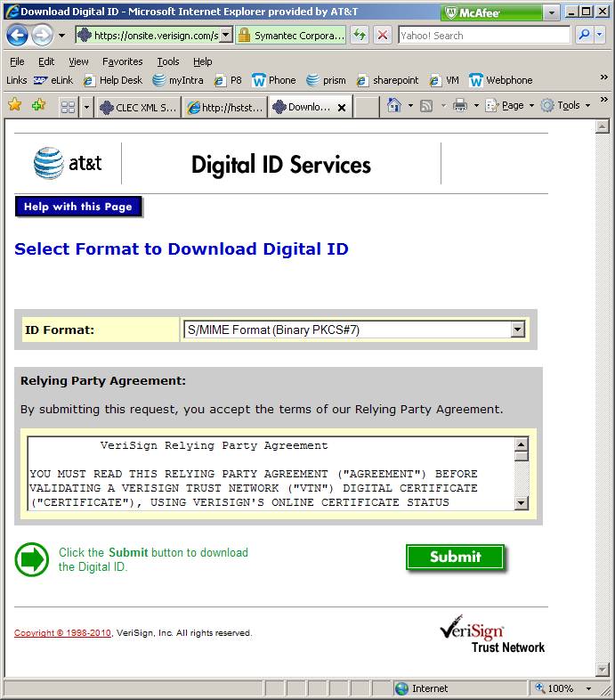Click the Print printer icon
This screenshot has width=615, height=700.
tap(459, 105)
